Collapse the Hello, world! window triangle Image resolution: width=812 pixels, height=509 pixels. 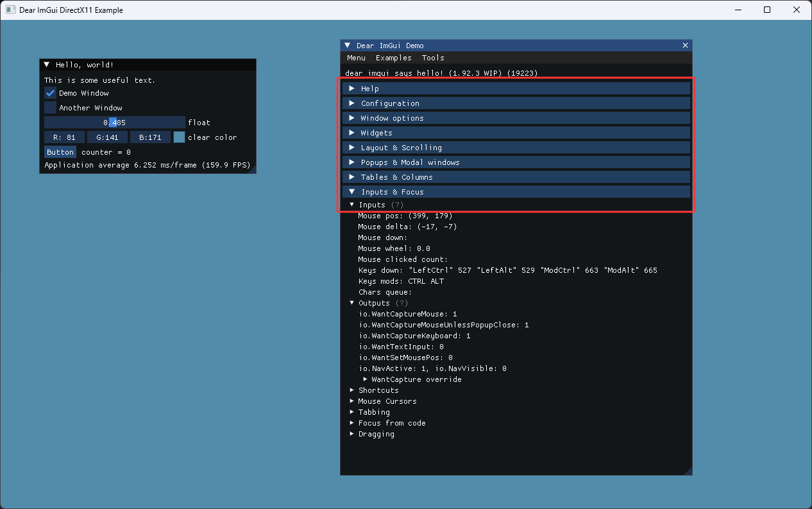click(47, 65)
